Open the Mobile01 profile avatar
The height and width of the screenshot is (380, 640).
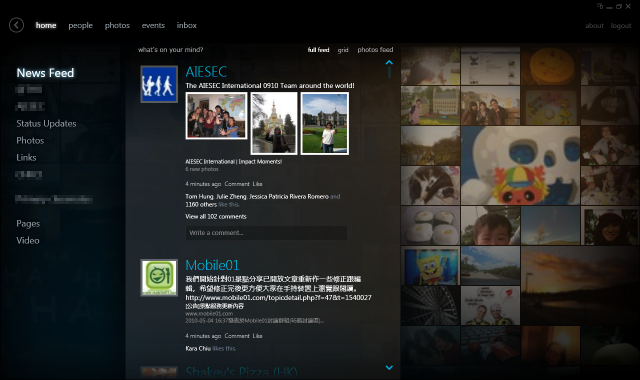coord(159,278)
